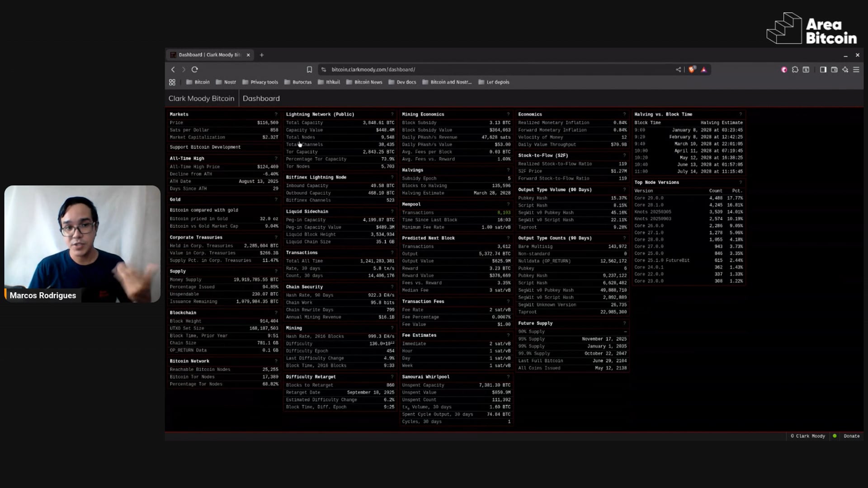Select the Dashboard tab in page header
Image resolution: width=868 pixels, height=488 pixels.
tap(261, 99)
